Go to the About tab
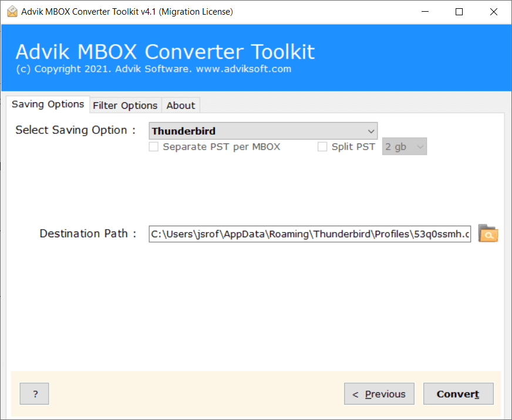The image size is (512, 420). click(181, 106)
